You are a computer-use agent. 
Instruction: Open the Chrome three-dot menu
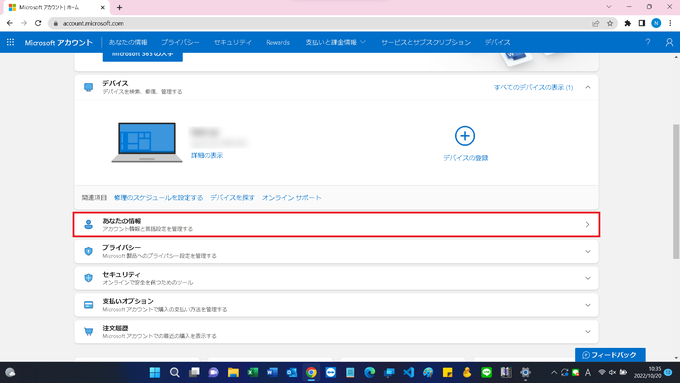(x=670, y=23)
